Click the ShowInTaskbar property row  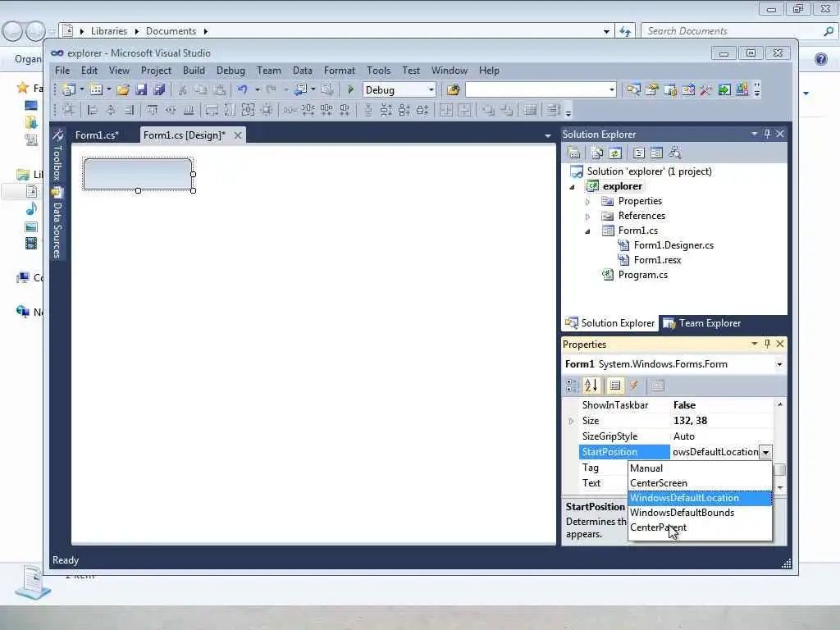coord(676,405)
